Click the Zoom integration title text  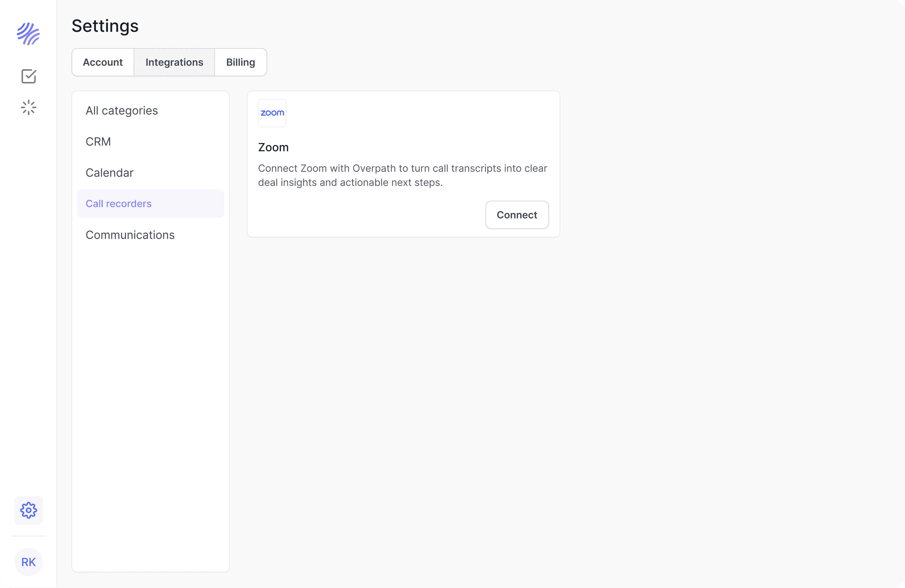click(273, 147)
